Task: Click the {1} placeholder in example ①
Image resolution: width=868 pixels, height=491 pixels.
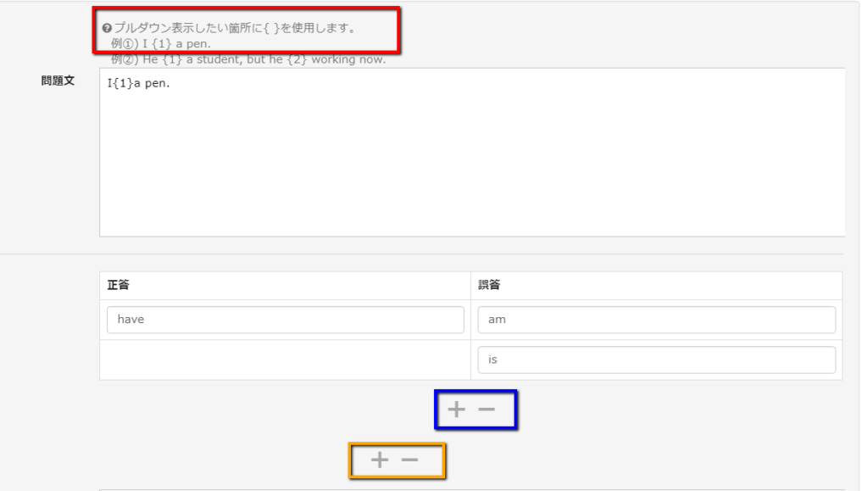Action: [x=162, y=44]
